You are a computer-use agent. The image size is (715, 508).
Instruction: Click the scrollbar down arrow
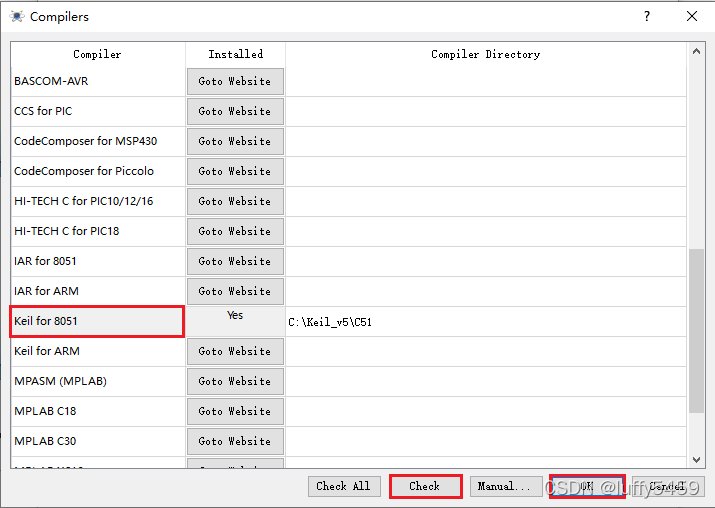(696, 459)
